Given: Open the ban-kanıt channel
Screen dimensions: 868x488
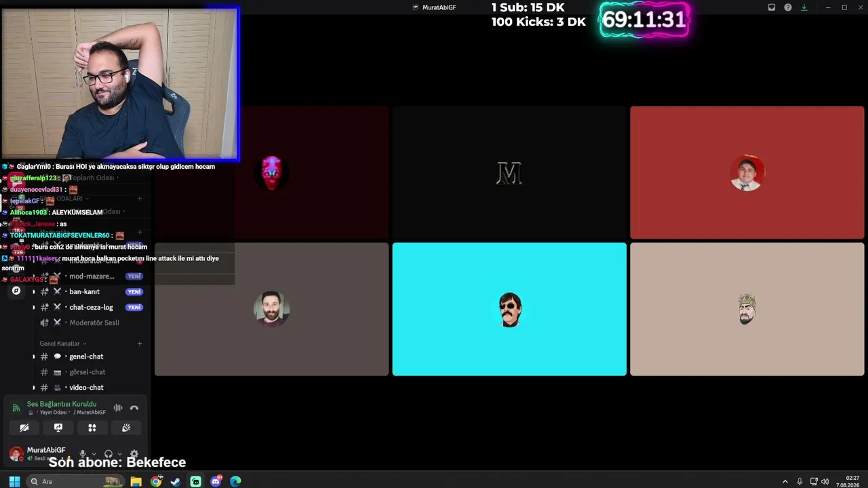Looking at the screenshot, I should click(85, 291).
